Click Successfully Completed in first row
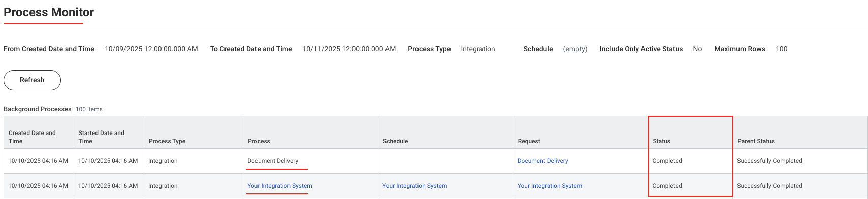The width and height of the screenshot is (868, 199). pyautogui.click(x=769, y=161)
